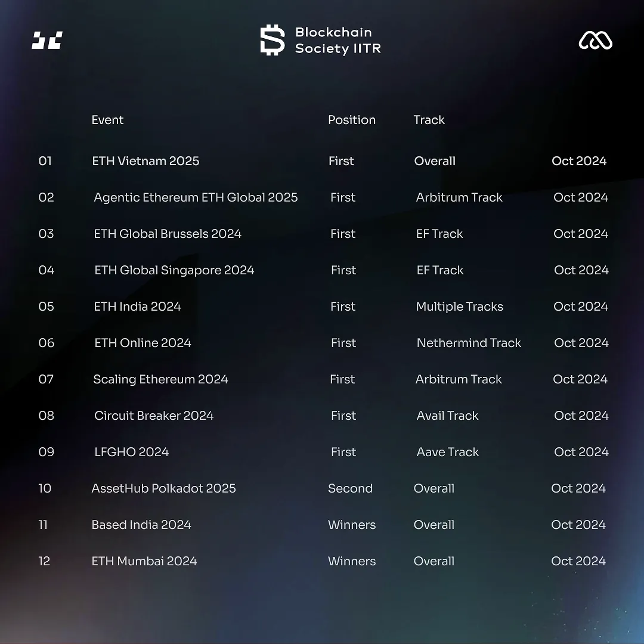
Task: Click the Position column header
Action: 352,120
